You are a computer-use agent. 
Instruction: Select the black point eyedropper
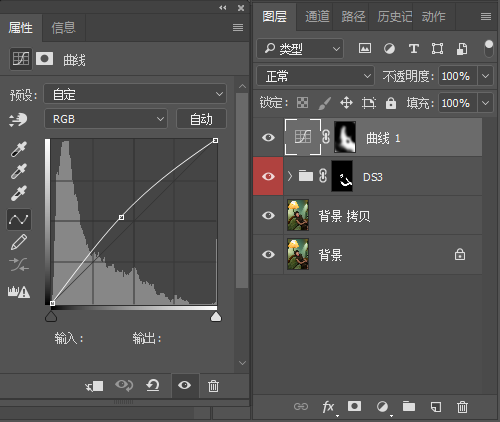(19, 149)
